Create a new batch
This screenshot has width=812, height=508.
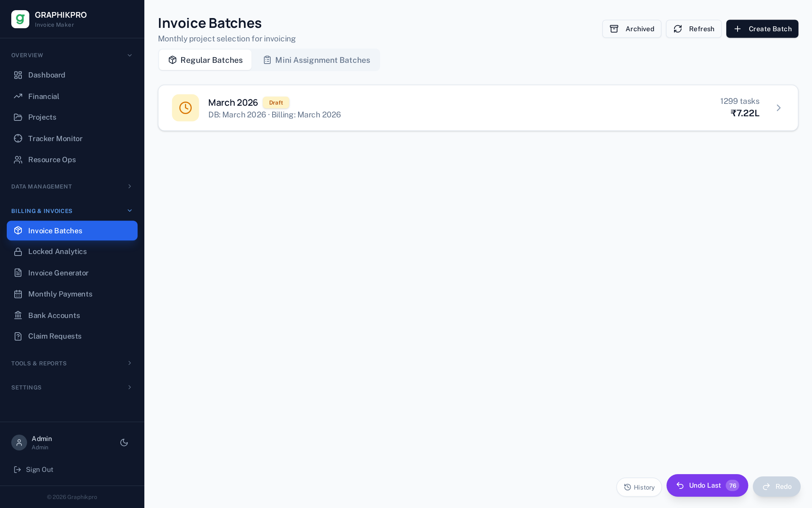[x=762, y=29]
